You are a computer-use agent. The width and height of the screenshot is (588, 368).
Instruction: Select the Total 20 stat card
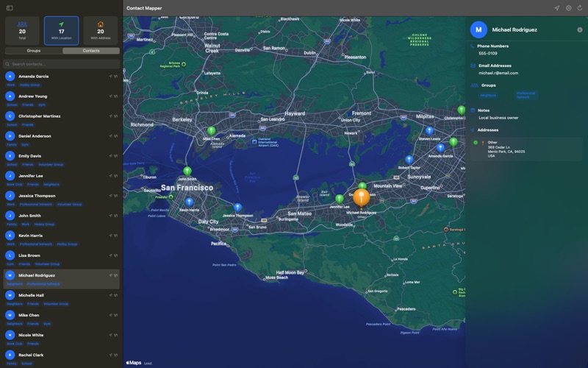pos(22,30)
